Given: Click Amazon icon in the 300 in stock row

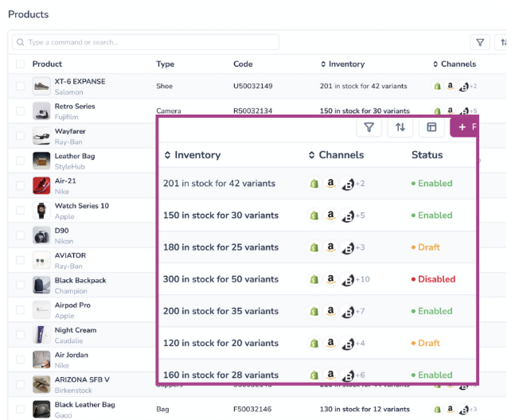Looking at the screenshot, I should [330, 279].
